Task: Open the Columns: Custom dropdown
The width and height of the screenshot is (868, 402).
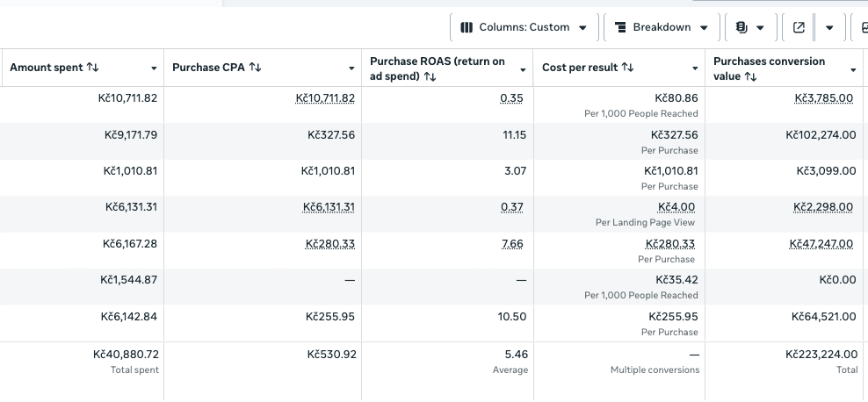Action: [x=524, y=27]
